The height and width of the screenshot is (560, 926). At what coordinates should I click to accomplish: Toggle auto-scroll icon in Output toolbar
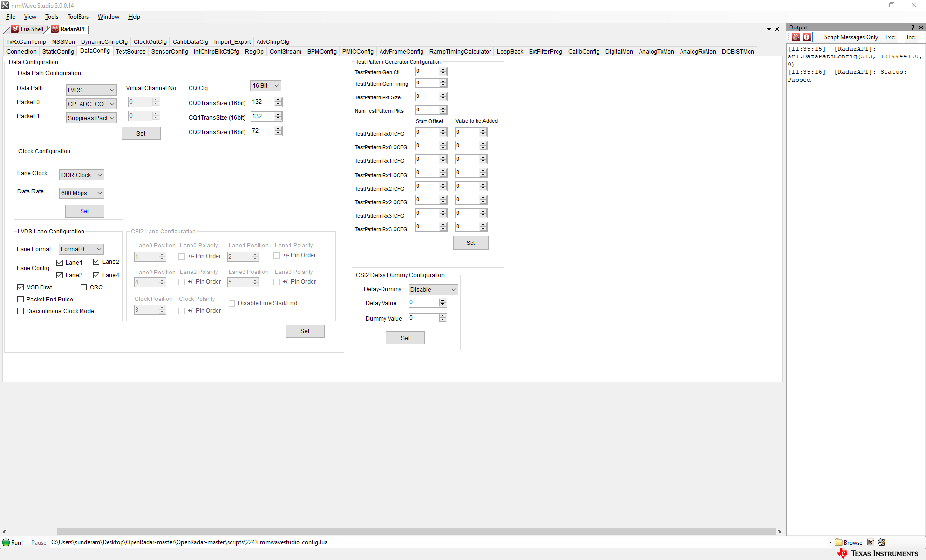(807, 37)
